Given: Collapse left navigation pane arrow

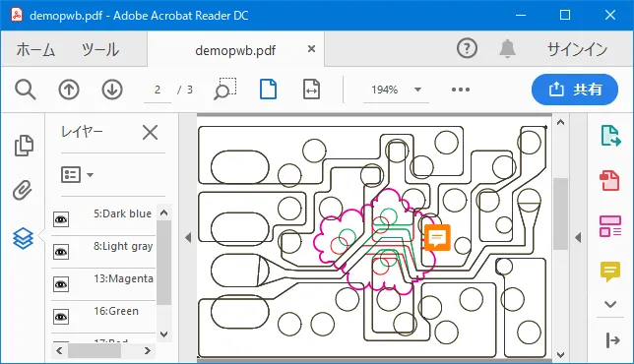Looking at the screenshot, I should pyautogui.click(x=188, y=237).
